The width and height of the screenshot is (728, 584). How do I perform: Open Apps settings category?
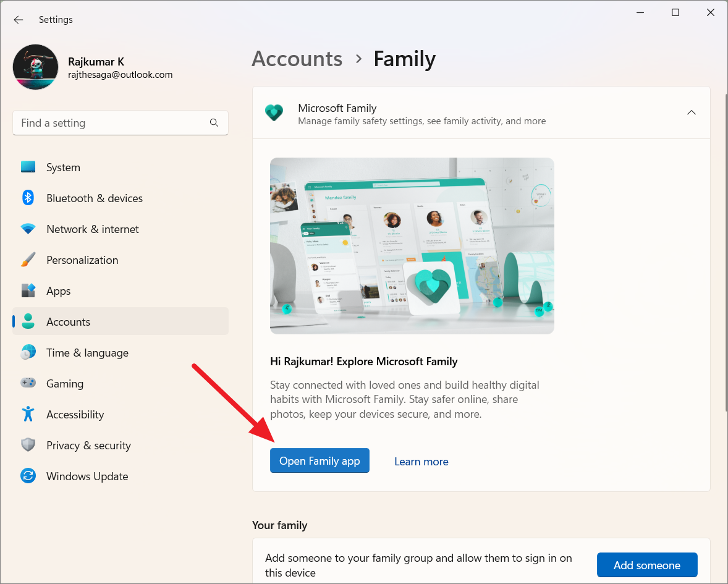click(121, 290)
